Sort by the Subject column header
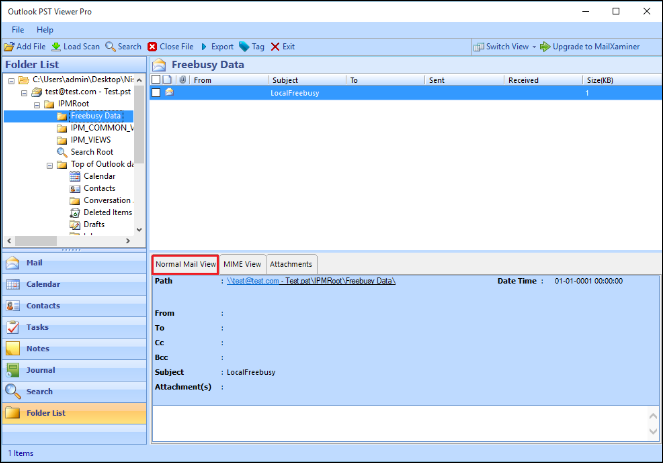663x463 pixels. tap(307, 80)
